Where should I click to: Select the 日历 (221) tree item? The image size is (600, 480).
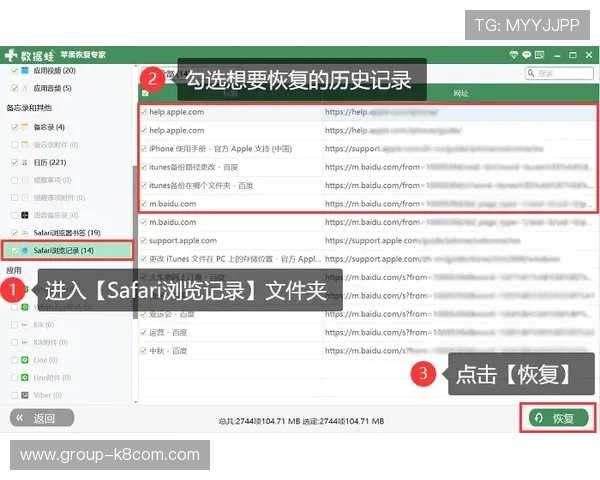point(50,162)
